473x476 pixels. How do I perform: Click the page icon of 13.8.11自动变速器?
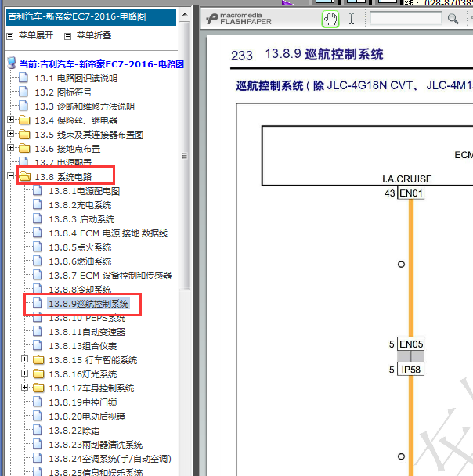point(38,331)
